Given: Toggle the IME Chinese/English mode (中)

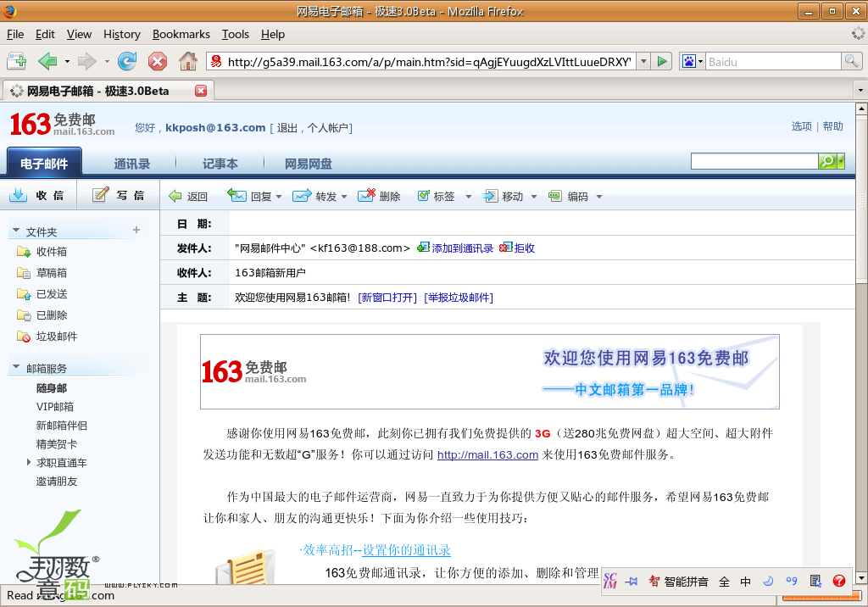Looking at the screenshot, I should point(746,582).
